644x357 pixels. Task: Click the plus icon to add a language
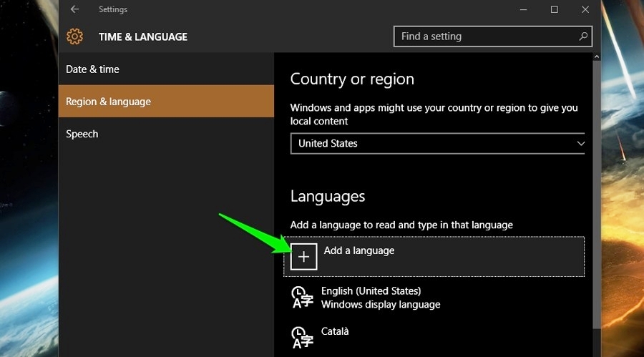click(x=303, y=257)
